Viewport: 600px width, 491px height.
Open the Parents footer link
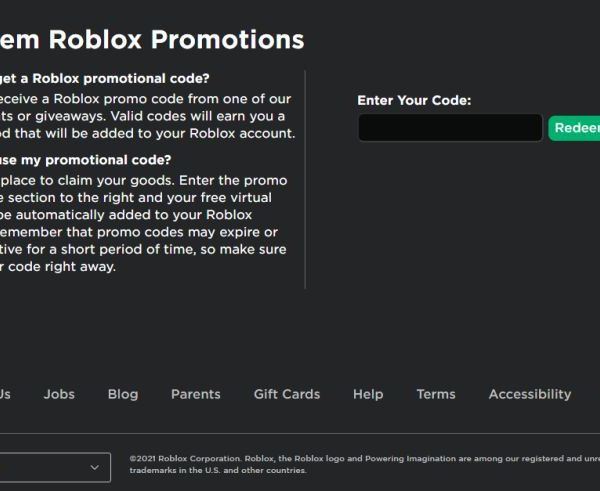[x=196, y=394]
